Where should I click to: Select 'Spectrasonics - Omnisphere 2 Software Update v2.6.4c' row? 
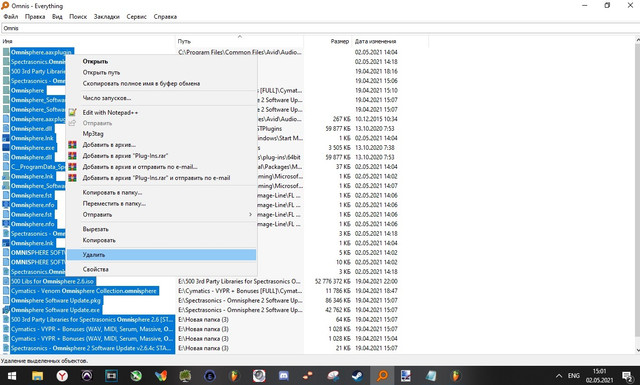92,348
